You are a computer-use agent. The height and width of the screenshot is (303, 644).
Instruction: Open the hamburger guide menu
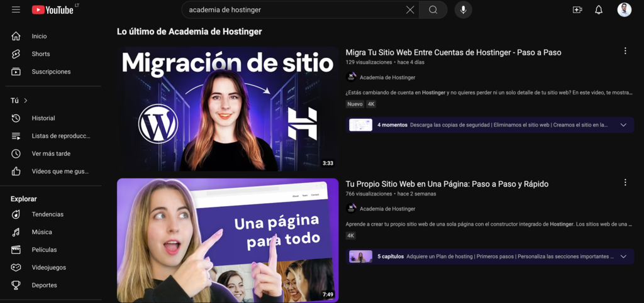coord(16,9)
